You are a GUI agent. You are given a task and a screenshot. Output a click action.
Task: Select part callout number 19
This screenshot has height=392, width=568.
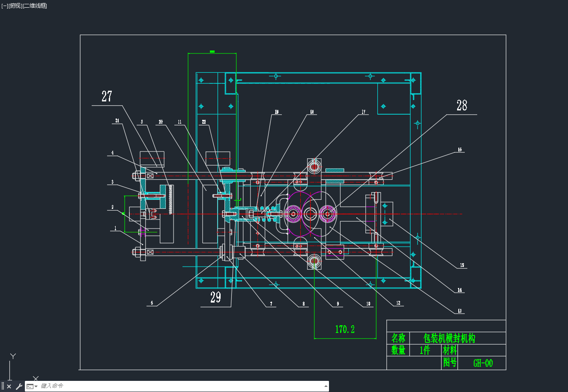pos(277,112)
